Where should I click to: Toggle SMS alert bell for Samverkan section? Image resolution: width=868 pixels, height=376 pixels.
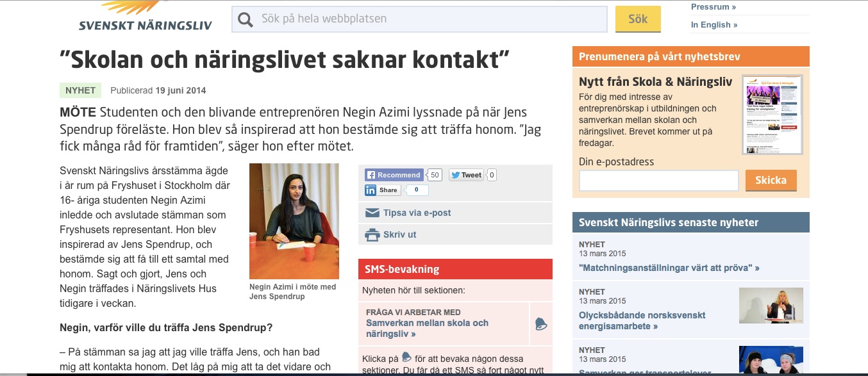(541, 324)
